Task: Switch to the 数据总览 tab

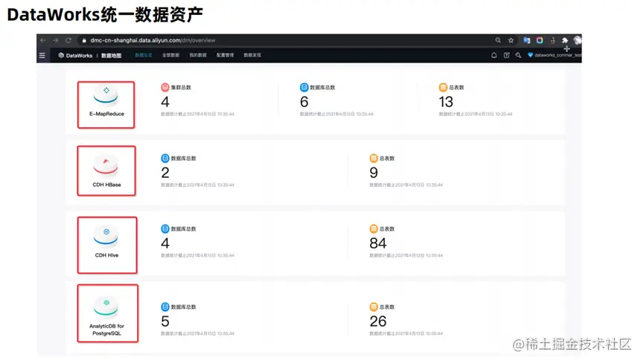Action: coord(144,55)
